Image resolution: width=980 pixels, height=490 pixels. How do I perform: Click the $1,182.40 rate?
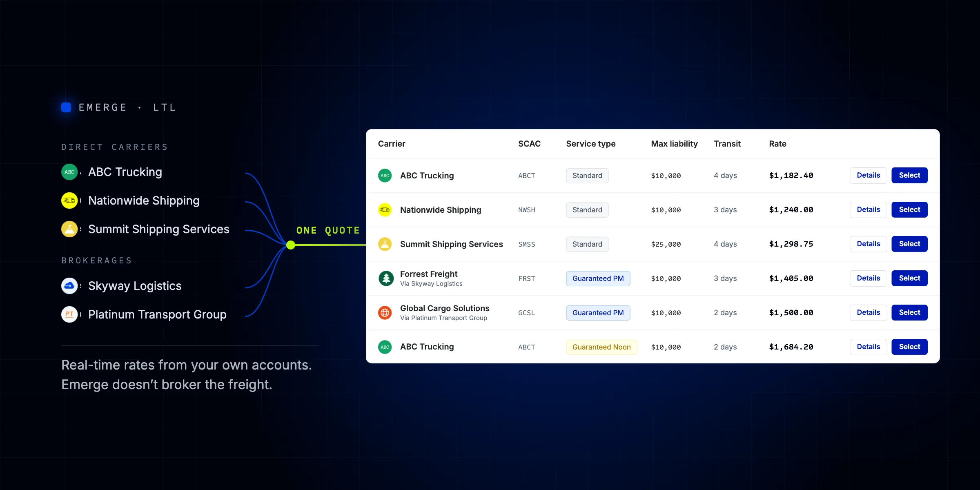coord(791,176)
